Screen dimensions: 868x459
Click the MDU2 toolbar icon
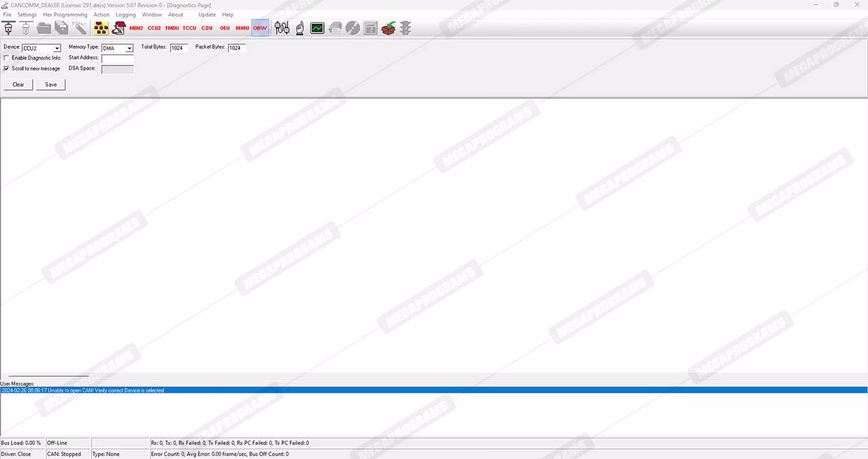(x=136, y=28)
